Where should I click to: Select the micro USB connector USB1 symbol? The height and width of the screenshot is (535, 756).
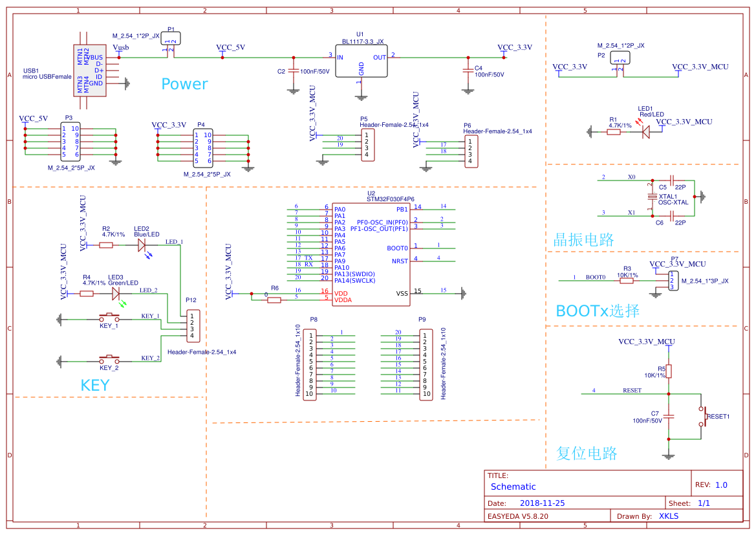89,71
